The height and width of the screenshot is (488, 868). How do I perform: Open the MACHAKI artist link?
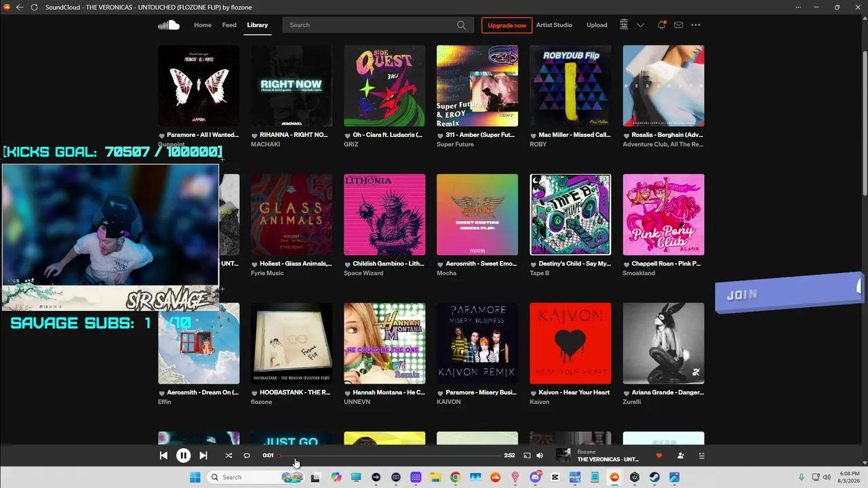point(265,144)
